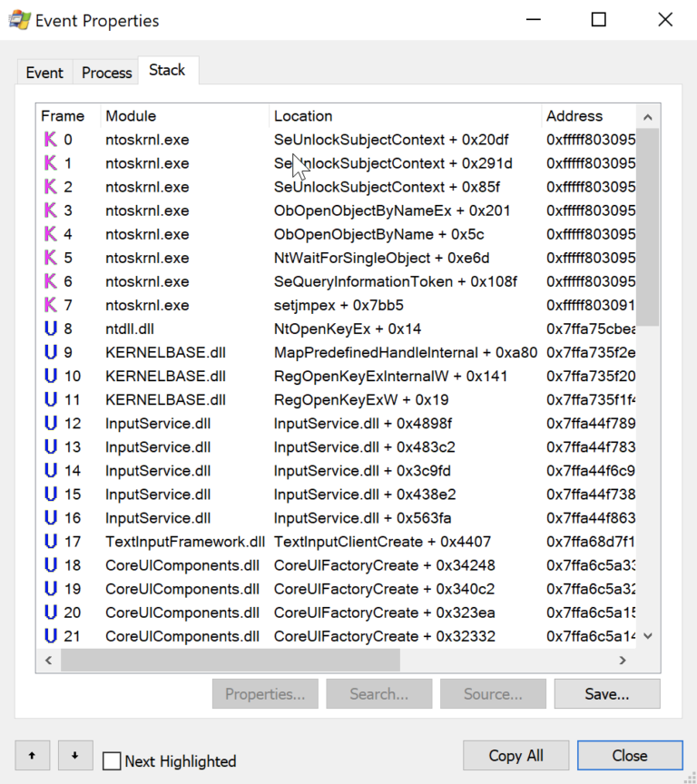697x784 pixels.
Task: Switch to the Event tab
Action: 44,73
